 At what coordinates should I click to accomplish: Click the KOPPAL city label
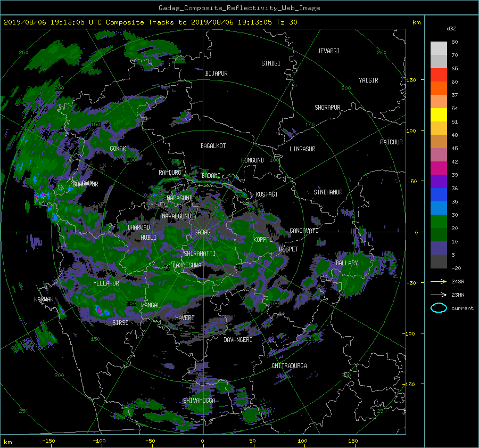pos(263,239)
